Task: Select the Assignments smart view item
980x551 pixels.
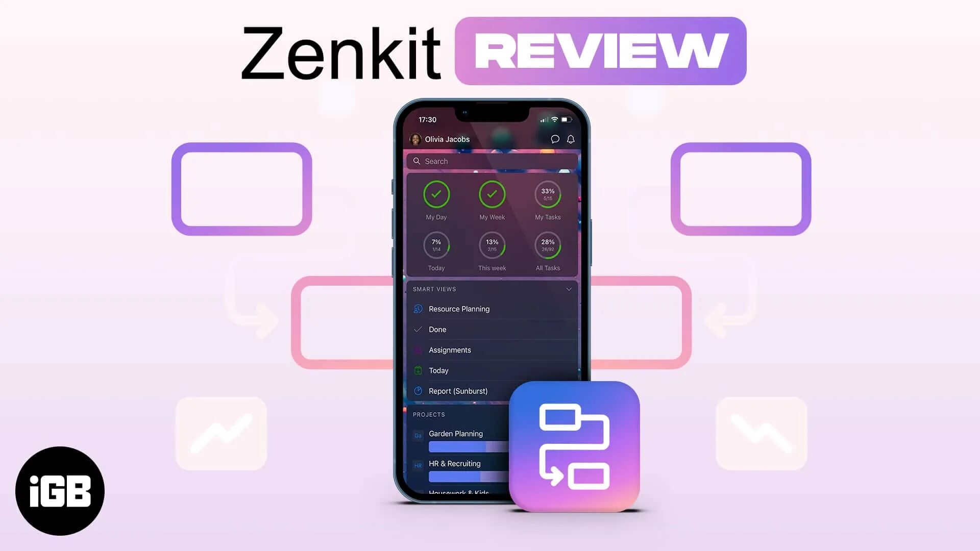Action: point(450,349)
